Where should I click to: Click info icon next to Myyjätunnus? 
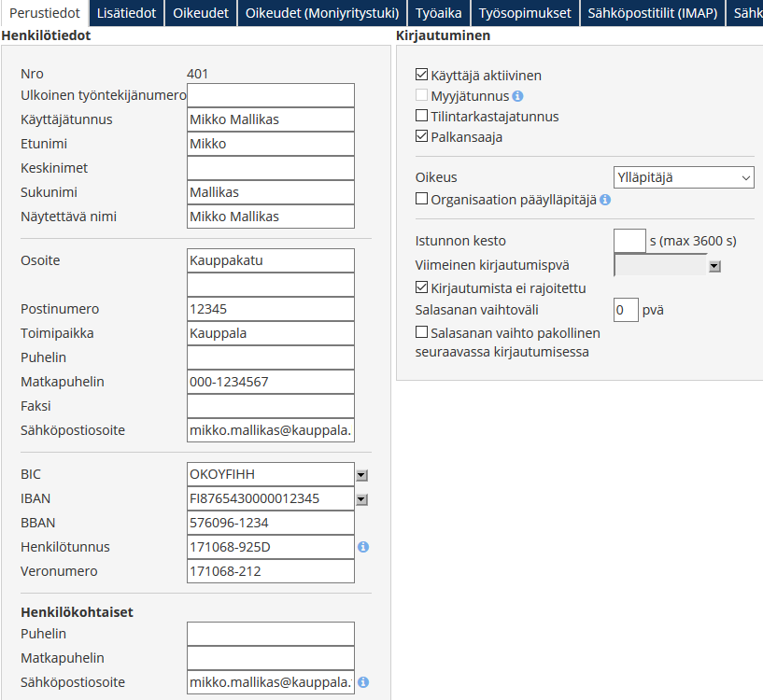(x=517, y=96)
